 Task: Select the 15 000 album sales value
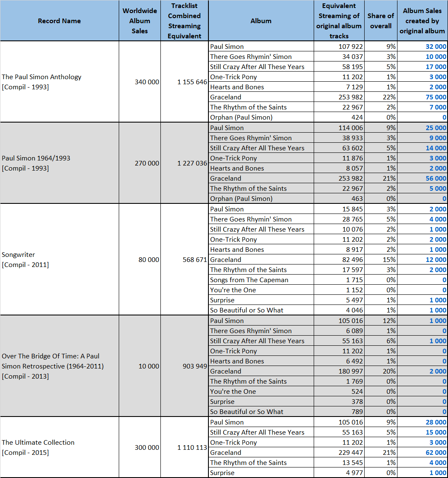(422, 432)
